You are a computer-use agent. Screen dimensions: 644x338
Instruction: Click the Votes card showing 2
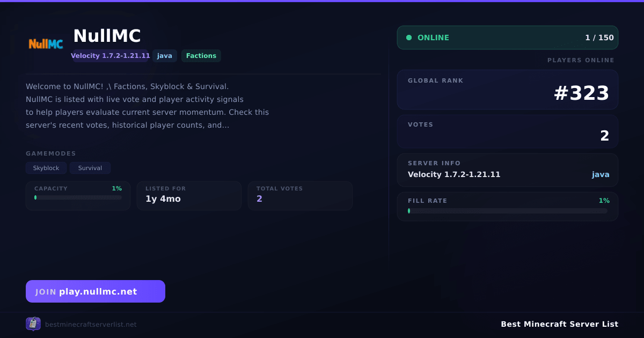click(508, 131)
